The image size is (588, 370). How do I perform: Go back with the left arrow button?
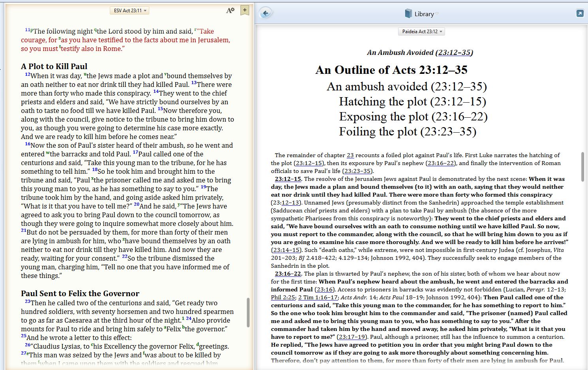(x=266, y=13)
